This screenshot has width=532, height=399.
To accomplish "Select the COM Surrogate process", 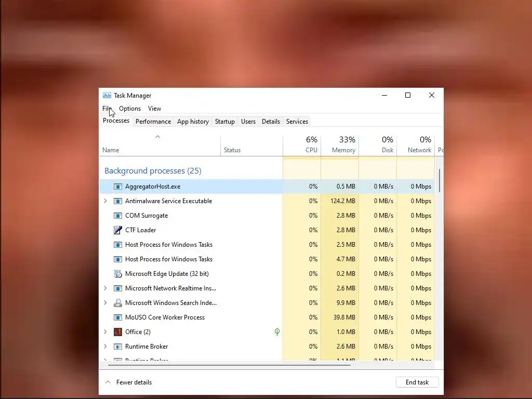I will click(267, 216).
